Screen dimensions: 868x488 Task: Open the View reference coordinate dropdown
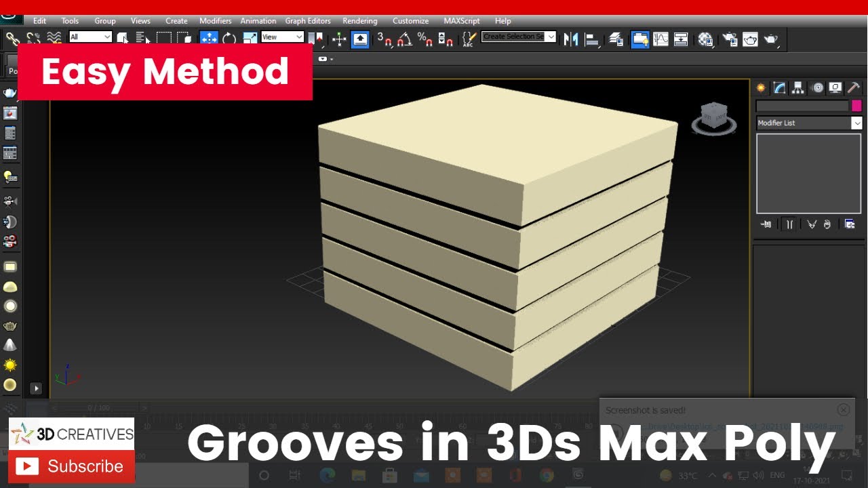(282, 37)
